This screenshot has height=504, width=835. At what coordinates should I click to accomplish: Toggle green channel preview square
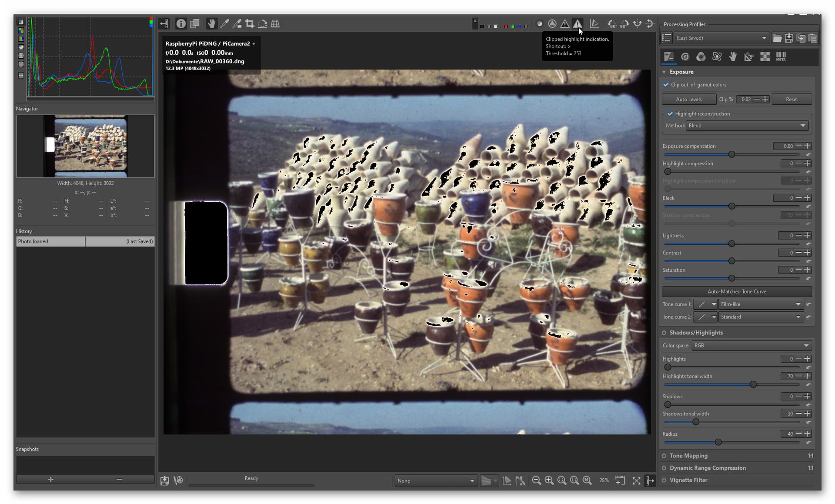point(513,27)
